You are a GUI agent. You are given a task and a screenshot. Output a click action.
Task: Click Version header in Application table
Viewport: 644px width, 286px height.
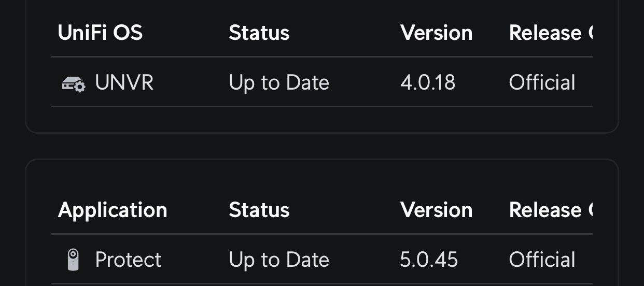click(437, 210)
